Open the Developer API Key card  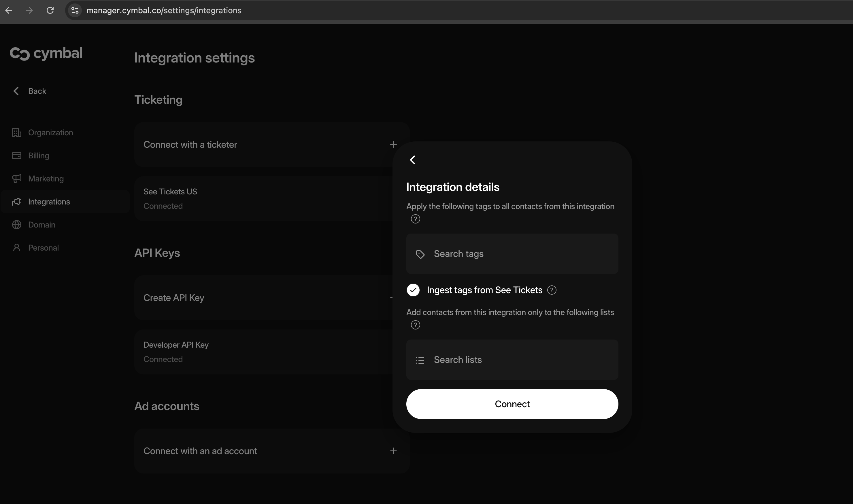[263, 352]
